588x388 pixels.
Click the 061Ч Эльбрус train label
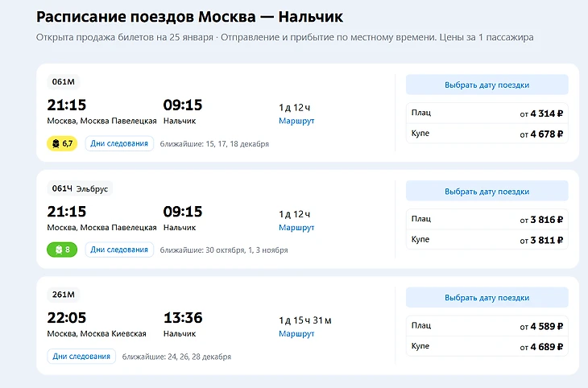pos(79,188)
